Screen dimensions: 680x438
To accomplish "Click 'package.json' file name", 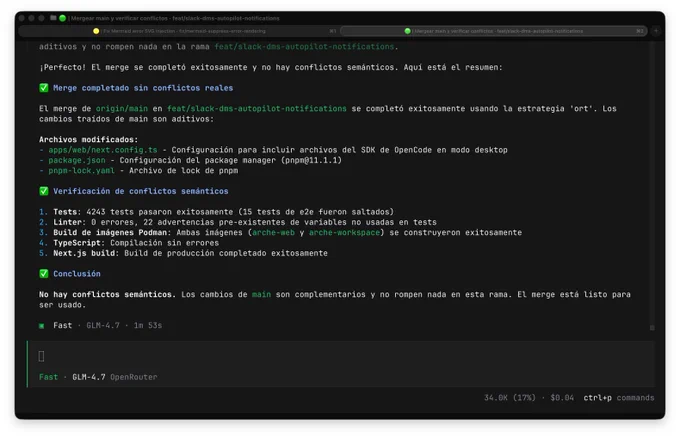I will tap(77, 160).
